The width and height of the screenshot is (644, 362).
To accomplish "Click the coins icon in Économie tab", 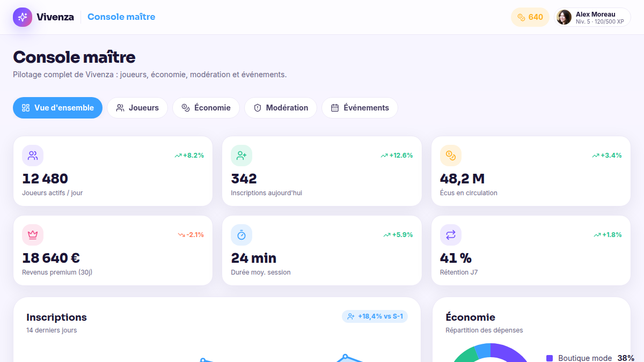I will coord(186,108).
